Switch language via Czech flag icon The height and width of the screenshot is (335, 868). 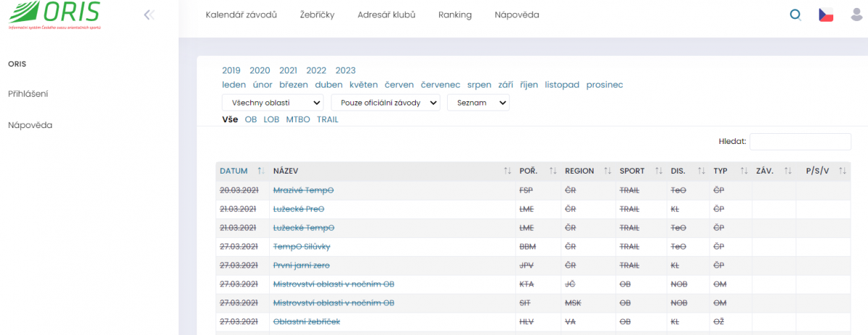coord(826,14)
